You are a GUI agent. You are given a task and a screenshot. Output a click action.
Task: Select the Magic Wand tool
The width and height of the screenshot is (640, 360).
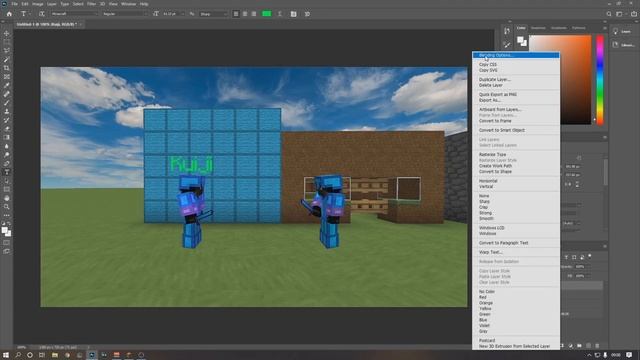point(7,60)
